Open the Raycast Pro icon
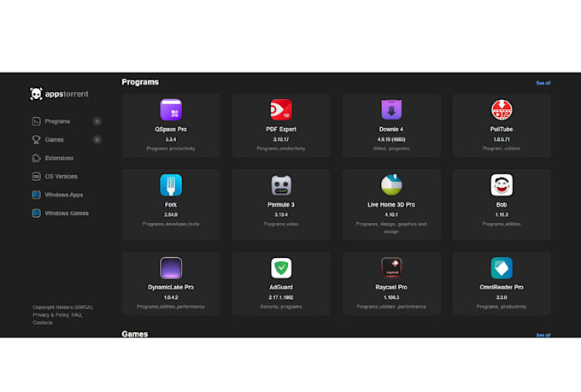 (391, 267)
